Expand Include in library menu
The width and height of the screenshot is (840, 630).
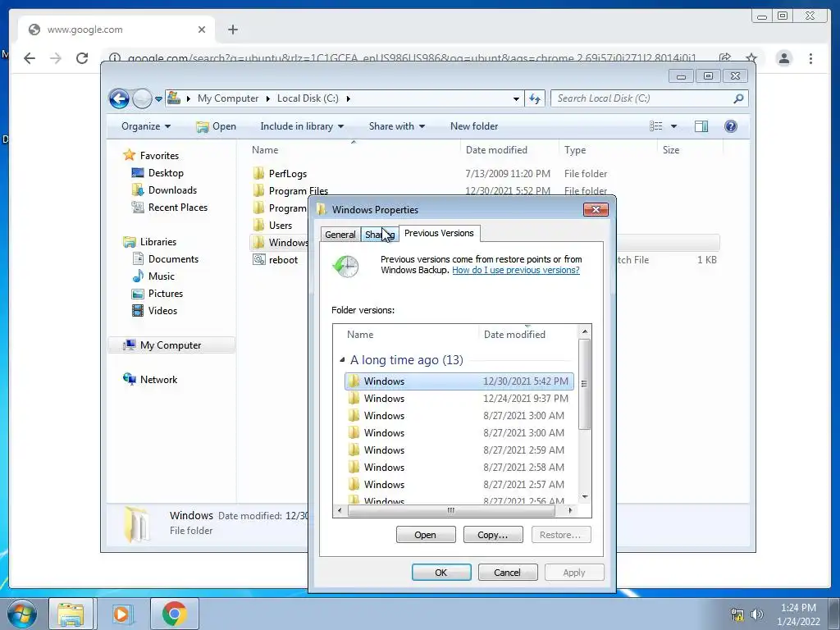coord(302,126)
